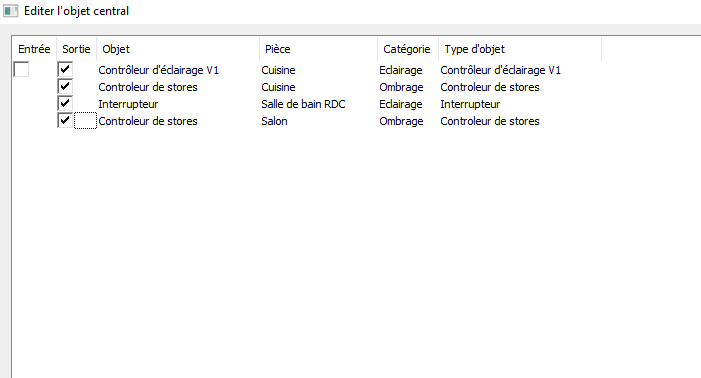Enable Entrée checkbox for Contrôleur d'éclairage V1
Screen dimensions: 701x378
coord(21,69)
